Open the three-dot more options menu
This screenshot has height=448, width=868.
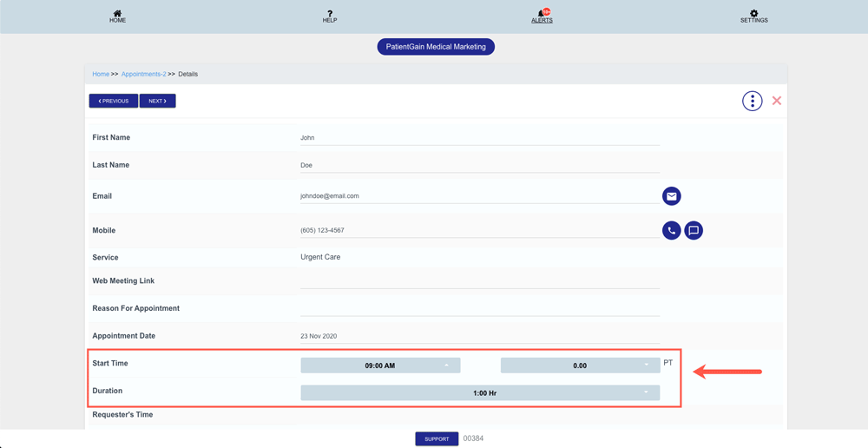[752, 101]
